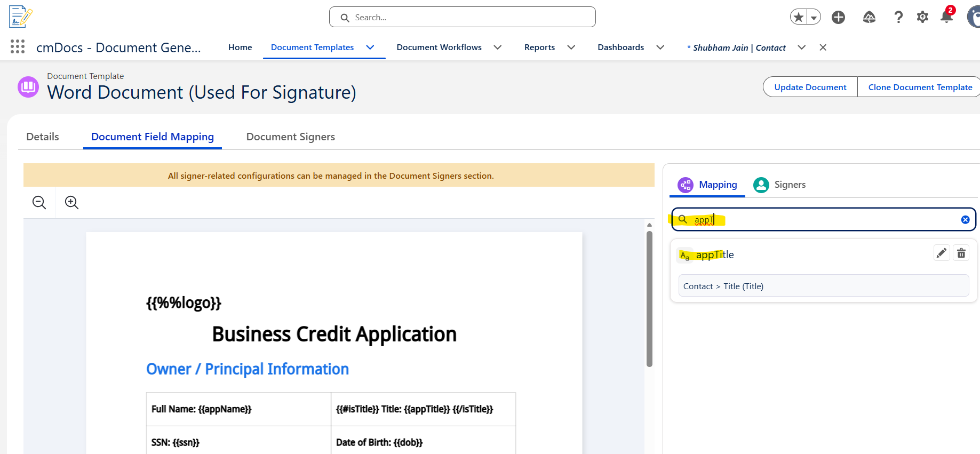The height and width of the screenshot is (454, 980).
Task: Open the Setup gear icon
Action: tap(922, 17)
